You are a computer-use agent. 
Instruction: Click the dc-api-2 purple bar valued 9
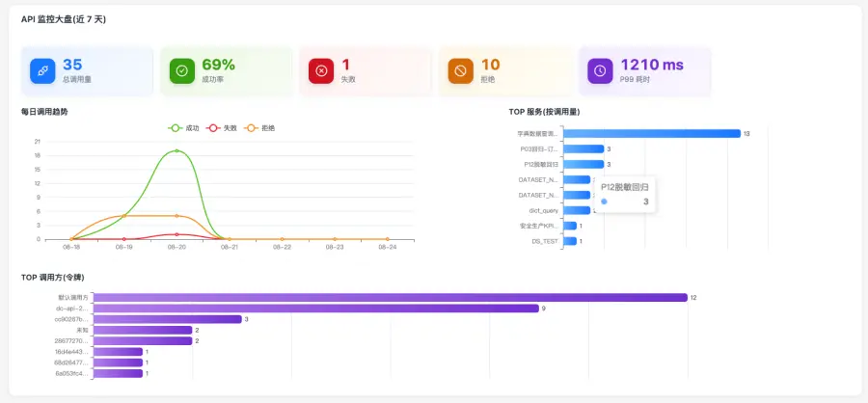point(315,309)
